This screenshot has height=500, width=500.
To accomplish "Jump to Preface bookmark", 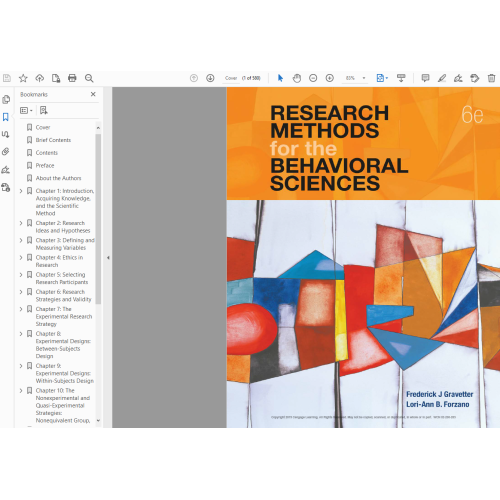I will tap(45, 165).
